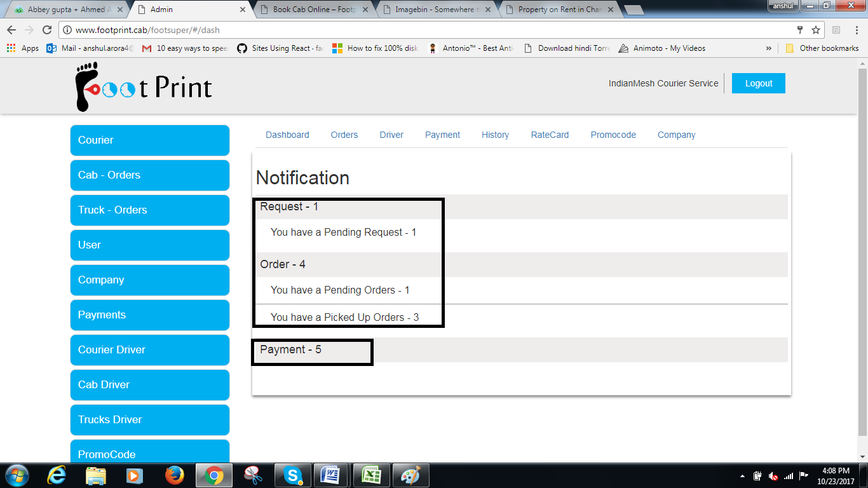Open the Orders navigation tab
868x488 pixels.
pos(344,135)
